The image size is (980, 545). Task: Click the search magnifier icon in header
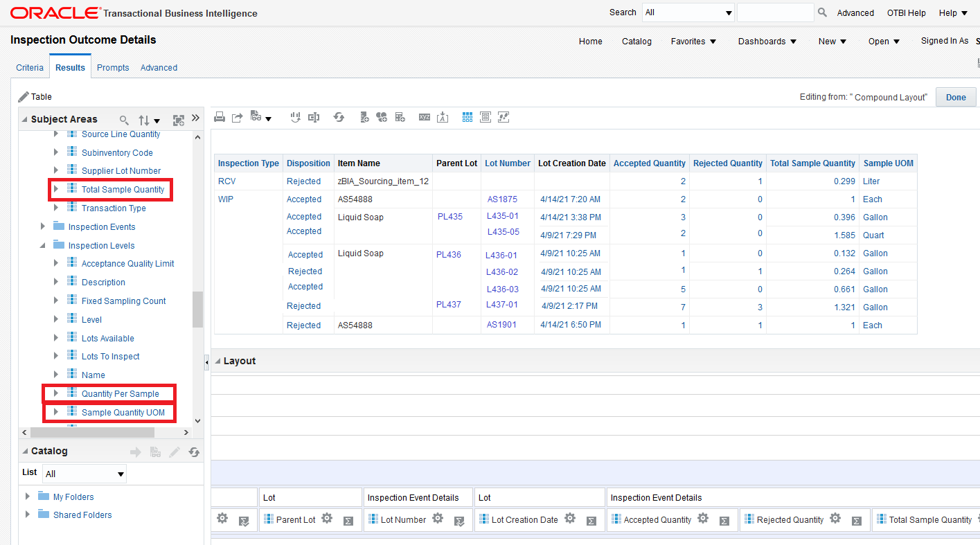pos(822,12)
